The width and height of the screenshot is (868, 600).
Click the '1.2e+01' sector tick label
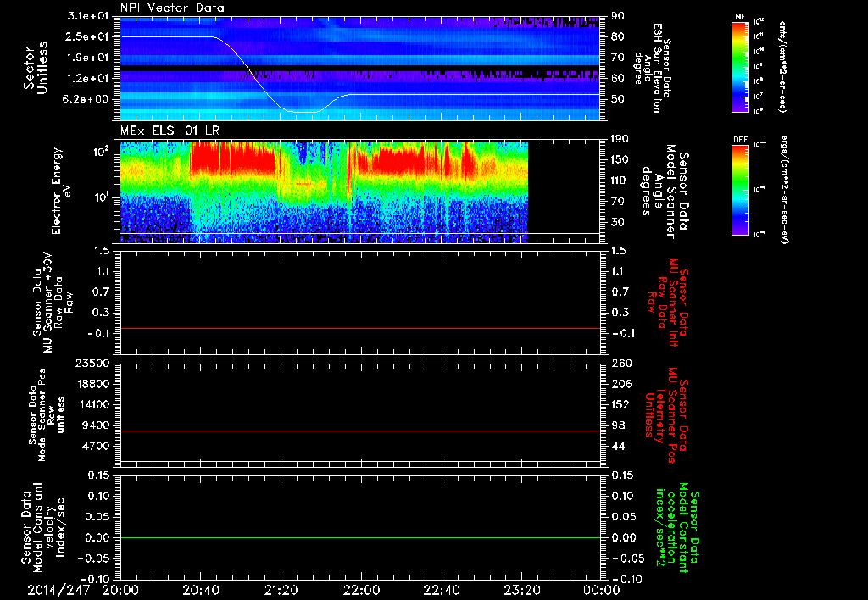(x=86, y=79)
